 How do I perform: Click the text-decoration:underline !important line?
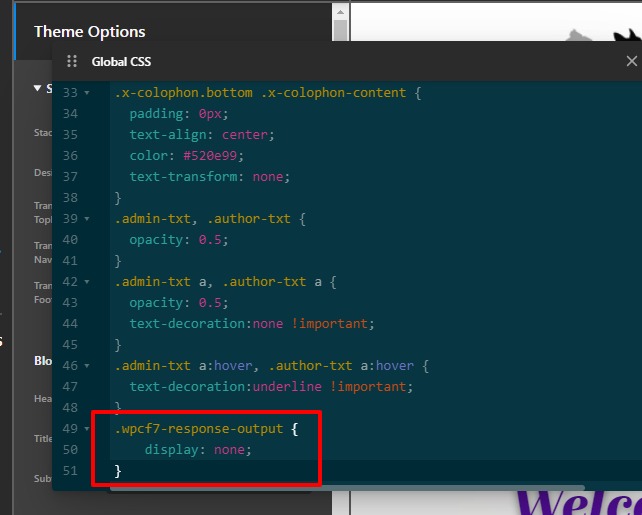coord(270,387)
